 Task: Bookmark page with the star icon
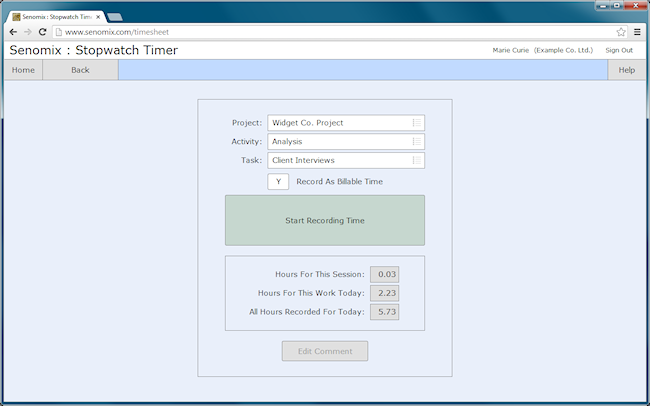(x=621, y=32)
